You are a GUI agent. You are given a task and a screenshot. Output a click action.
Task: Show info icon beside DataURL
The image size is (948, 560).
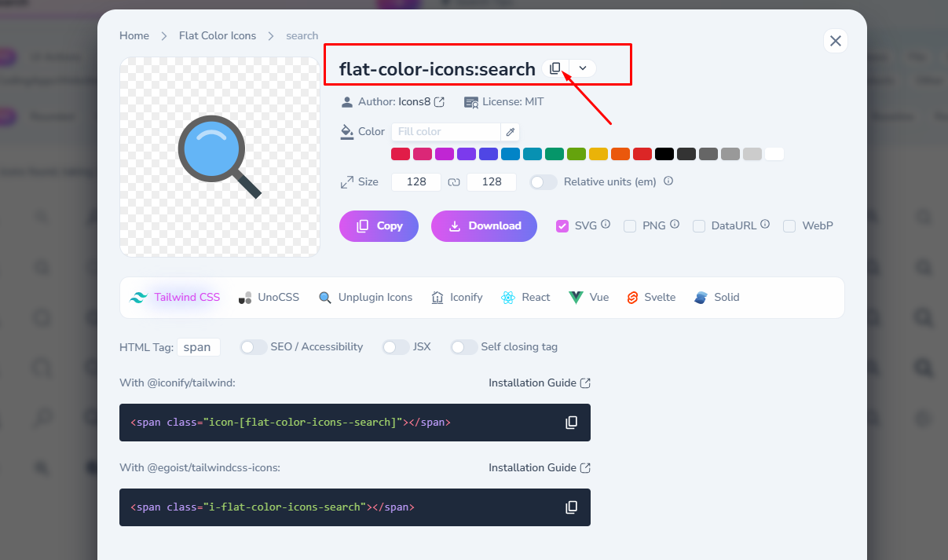click(765, 224)
